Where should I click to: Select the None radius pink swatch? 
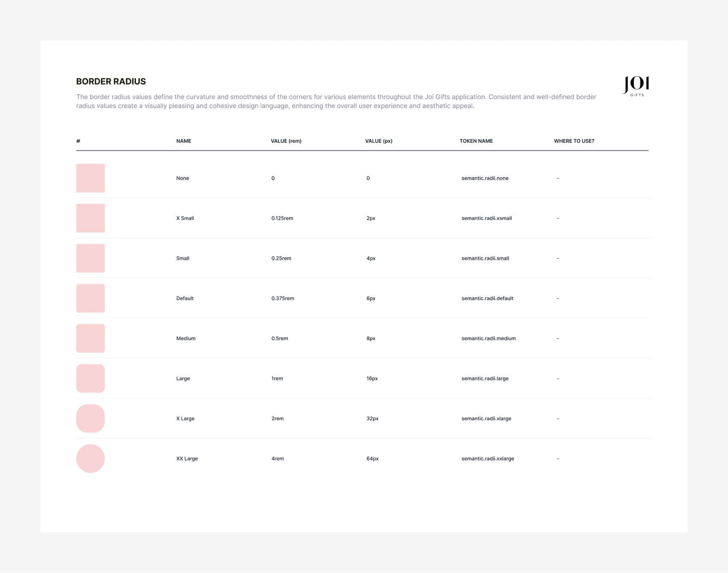coord(90,178)
